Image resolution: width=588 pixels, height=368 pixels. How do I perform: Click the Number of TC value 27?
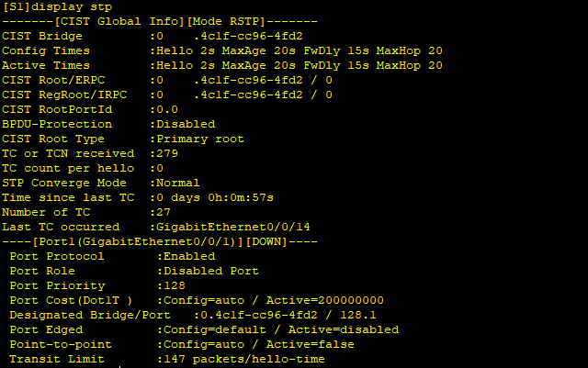click(x=164, y=212)
